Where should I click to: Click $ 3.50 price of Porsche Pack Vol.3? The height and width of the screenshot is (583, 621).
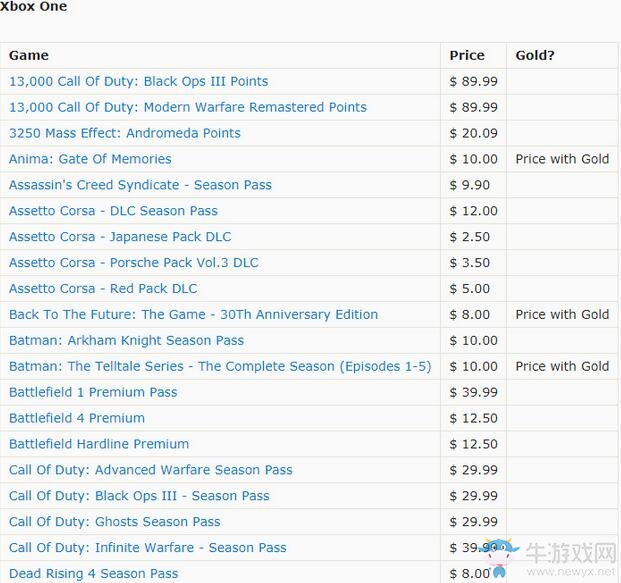point(470,263)
